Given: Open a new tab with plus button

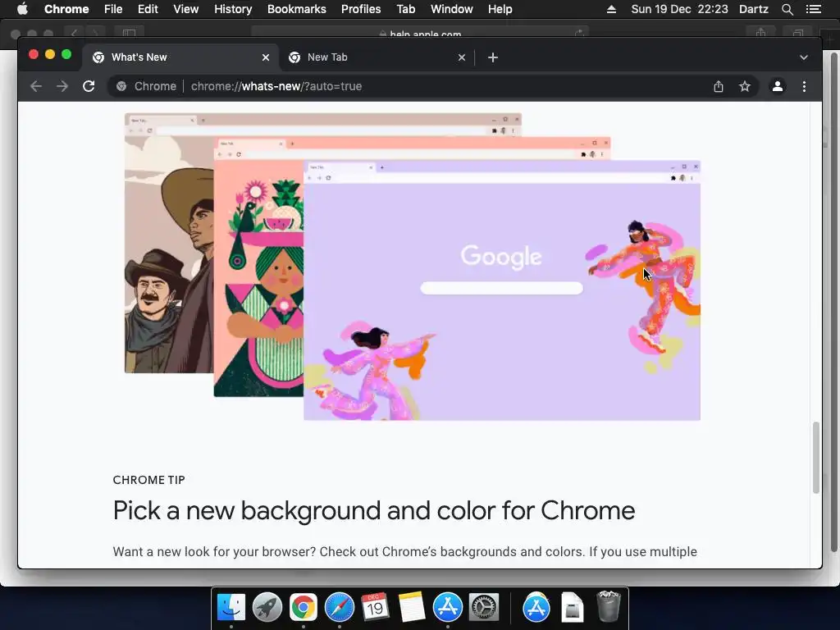Looking at the screenshot, I should pos(493,57).
